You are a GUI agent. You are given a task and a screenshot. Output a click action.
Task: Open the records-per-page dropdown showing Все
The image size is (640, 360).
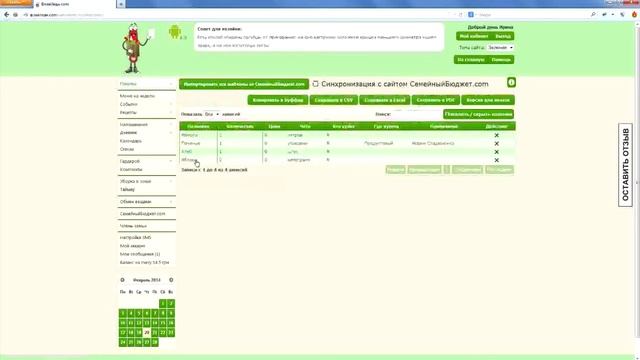tap(211, 114)
